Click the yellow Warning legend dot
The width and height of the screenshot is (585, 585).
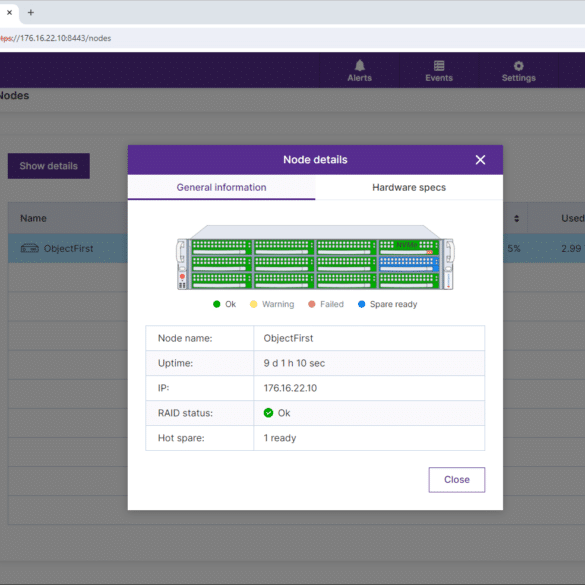coord(253,304)
